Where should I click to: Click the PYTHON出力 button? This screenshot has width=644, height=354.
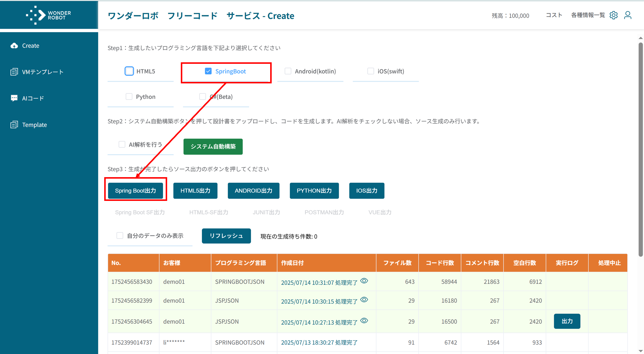tap(314, 191)
